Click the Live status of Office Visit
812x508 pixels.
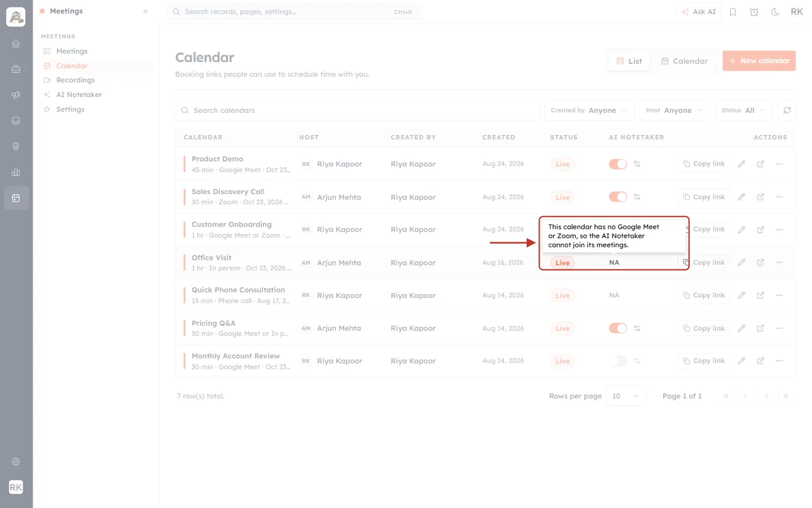[563, 263]
